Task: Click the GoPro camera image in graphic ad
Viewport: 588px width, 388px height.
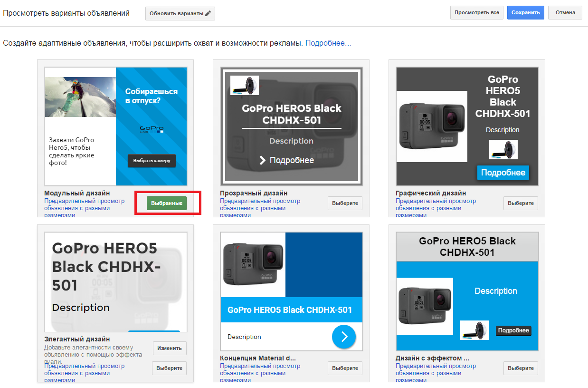Action: click(432, 126)
